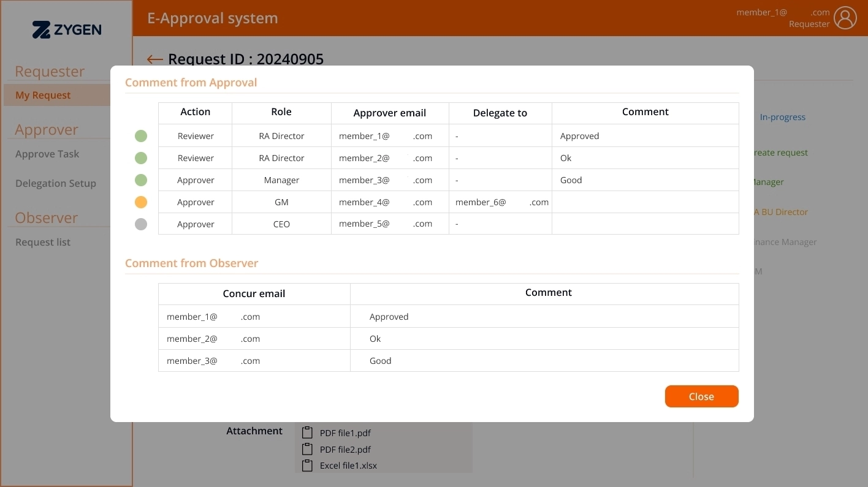Open the Observer Request list
This screenshot has height=487, width=868.
(43, 242)
